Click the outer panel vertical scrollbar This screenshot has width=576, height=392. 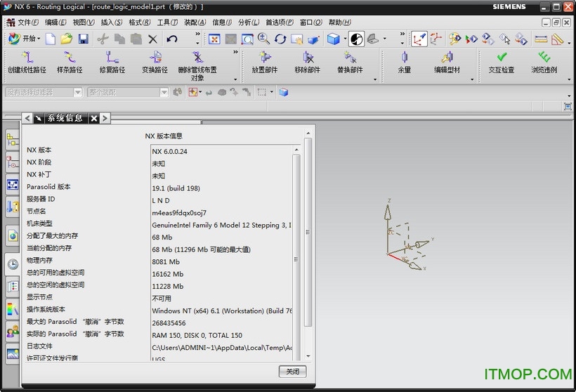(x=308, y=233)
